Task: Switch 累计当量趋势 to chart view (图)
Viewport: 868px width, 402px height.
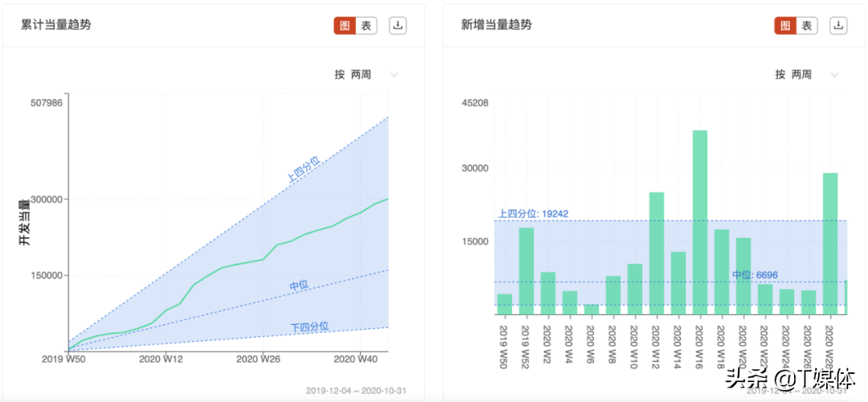Action: tap(344, 26)
